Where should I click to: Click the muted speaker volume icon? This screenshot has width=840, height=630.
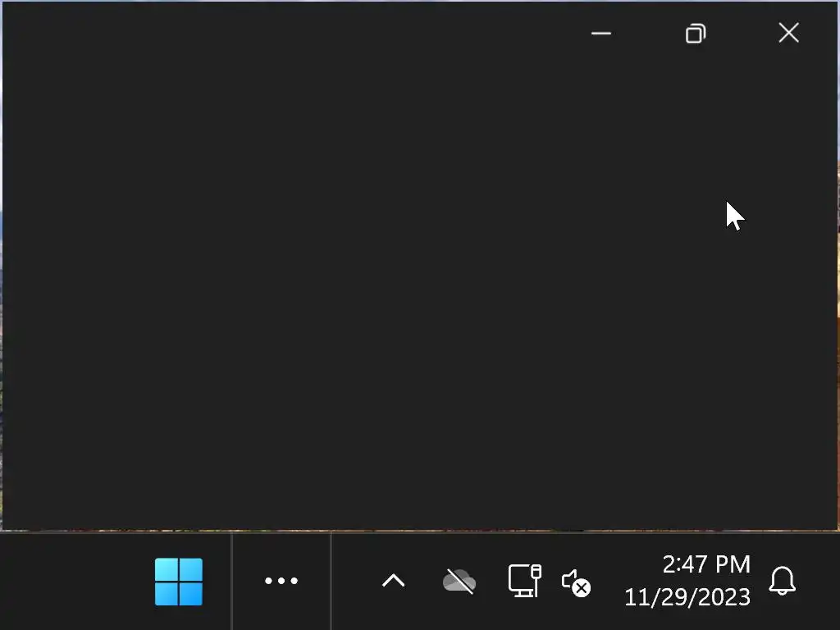coord(576,583)
